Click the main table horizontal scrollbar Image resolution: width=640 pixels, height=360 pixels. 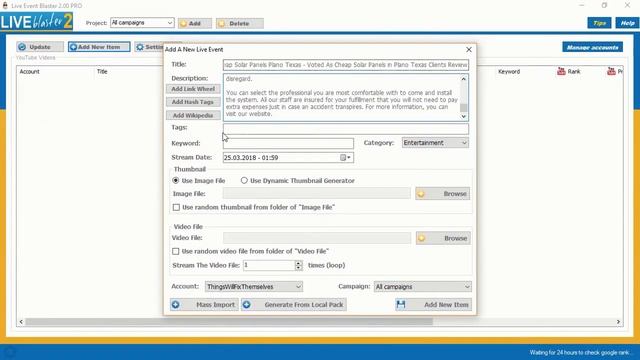(229, 322)
